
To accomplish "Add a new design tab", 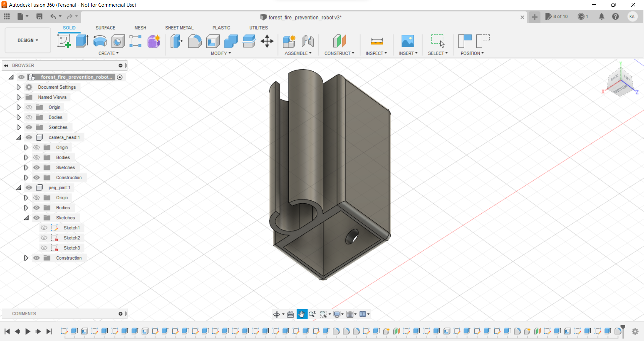I will tap(535, 17).
